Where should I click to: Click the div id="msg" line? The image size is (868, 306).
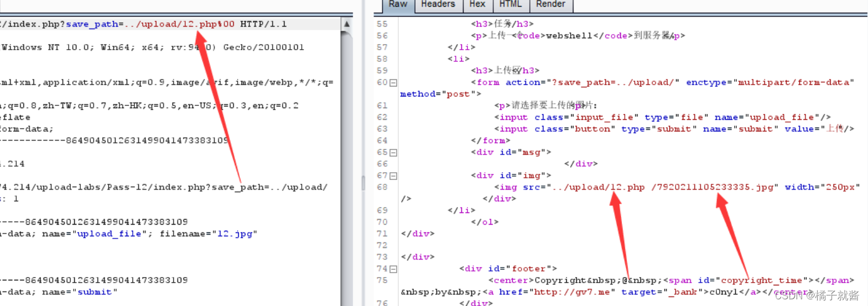coord(511,152)
